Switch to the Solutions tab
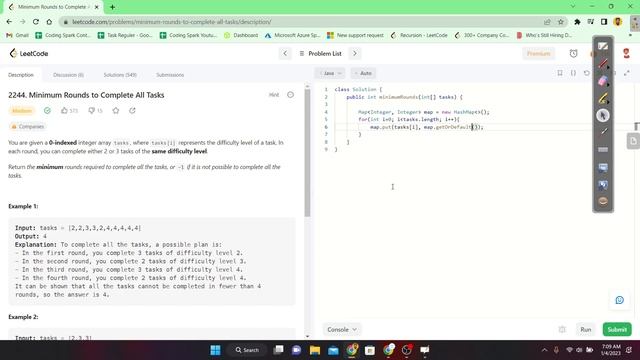The width and height of the screenshot is (640, 360). click(120, 75)
